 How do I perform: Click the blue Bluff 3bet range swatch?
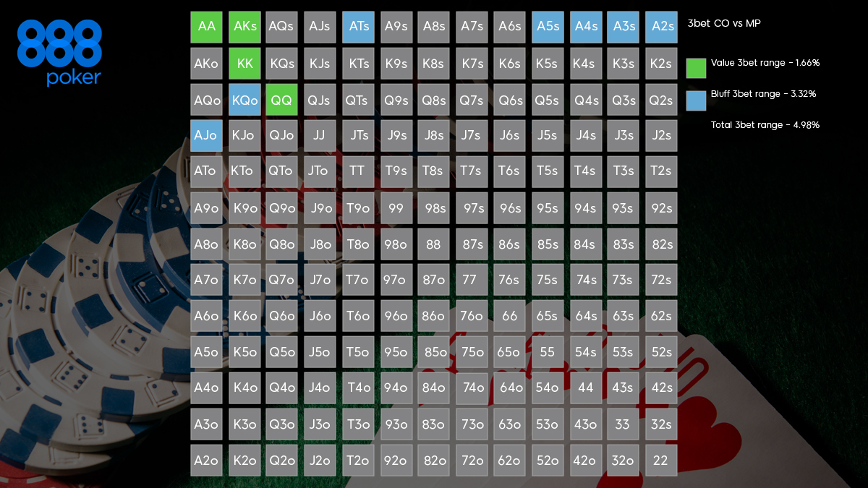(x=696, y=99)
